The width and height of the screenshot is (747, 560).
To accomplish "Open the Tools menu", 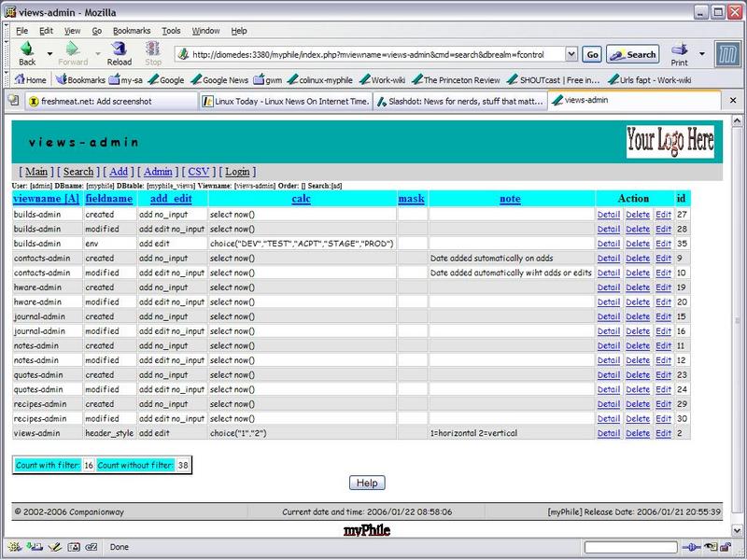I will 171,31.
